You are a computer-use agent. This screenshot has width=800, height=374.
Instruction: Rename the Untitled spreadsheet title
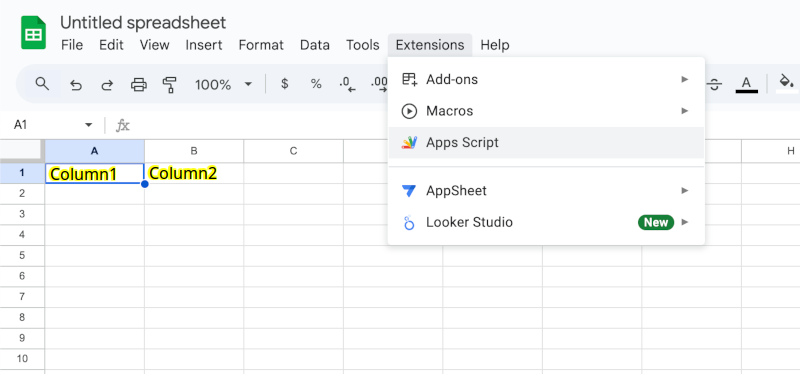[x=143, y=22]
